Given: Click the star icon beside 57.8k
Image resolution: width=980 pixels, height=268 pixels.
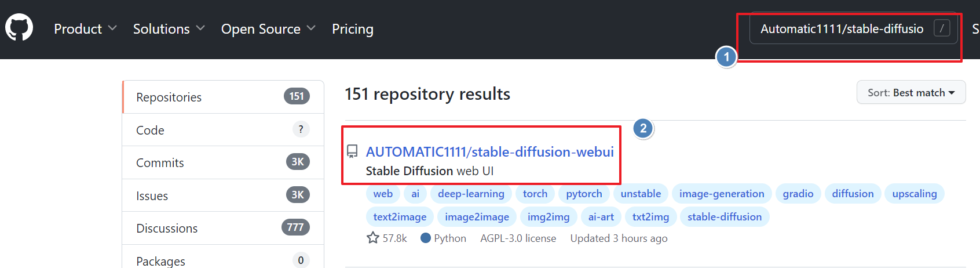Looking at the screenshot, I should (373, 238).
